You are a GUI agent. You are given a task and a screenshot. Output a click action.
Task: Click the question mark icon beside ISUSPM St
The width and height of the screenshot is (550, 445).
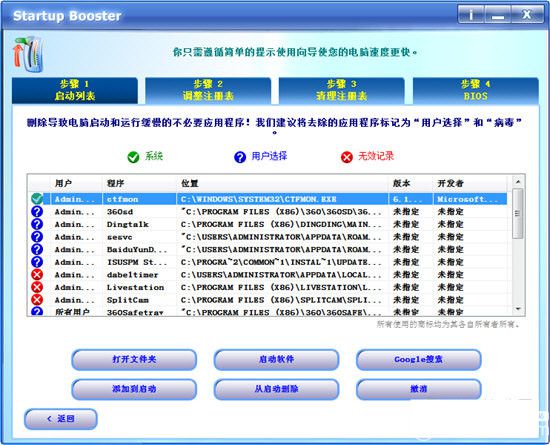[x=37, y=262]
